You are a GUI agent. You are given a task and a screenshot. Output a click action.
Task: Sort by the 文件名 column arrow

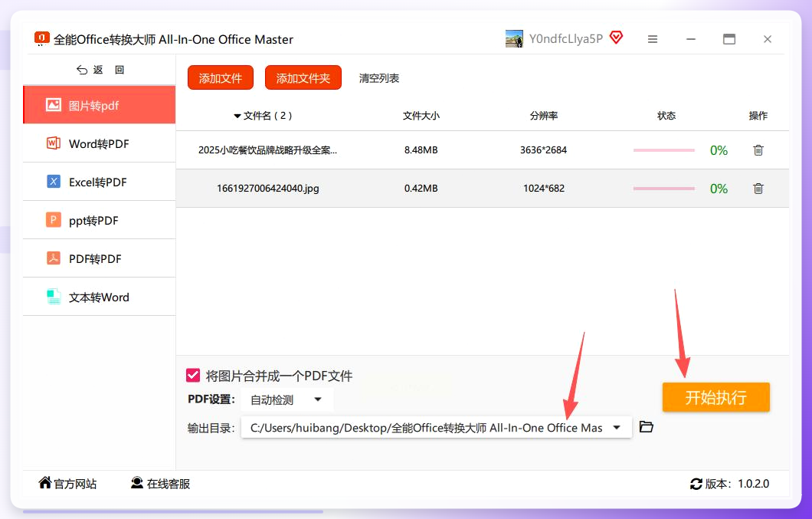pos(237,116)
